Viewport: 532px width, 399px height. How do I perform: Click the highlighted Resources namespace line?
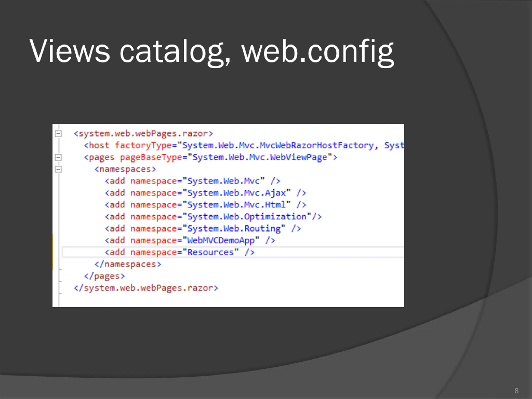click(x=179, y=252)
